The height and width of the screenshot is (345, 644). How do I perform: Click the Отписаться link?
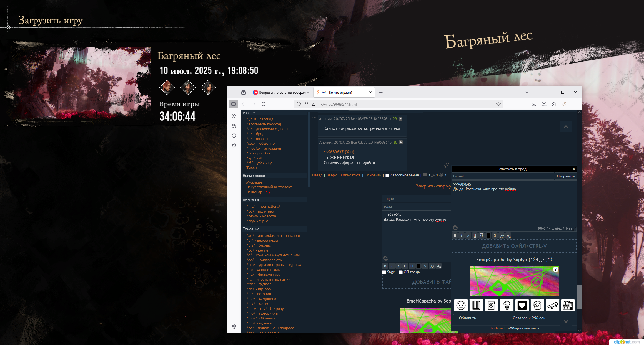[350, 175]
